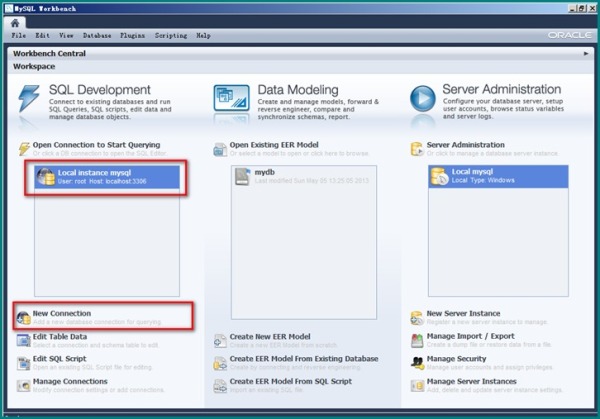Screen dimensions: 600x419
Task: Collapse Workbench Central with arrow
Action: 586,54
